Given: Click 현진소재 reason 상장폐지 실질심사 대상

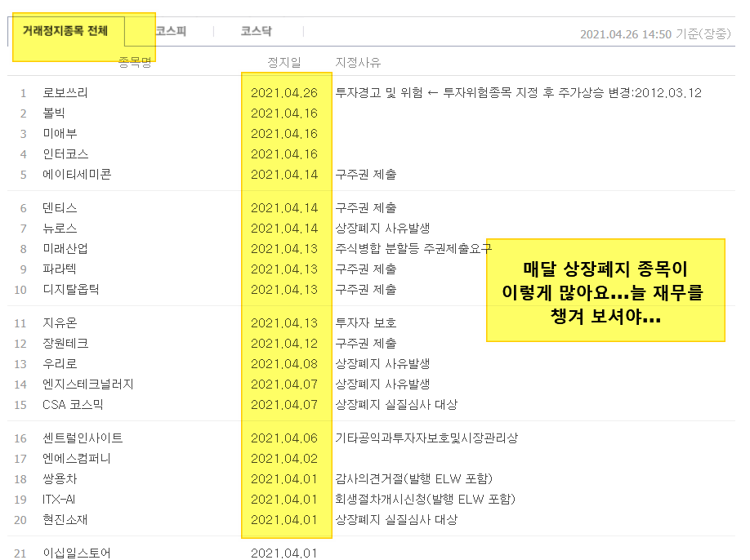Looking at the screenshot, I should (x=396, y=520).
